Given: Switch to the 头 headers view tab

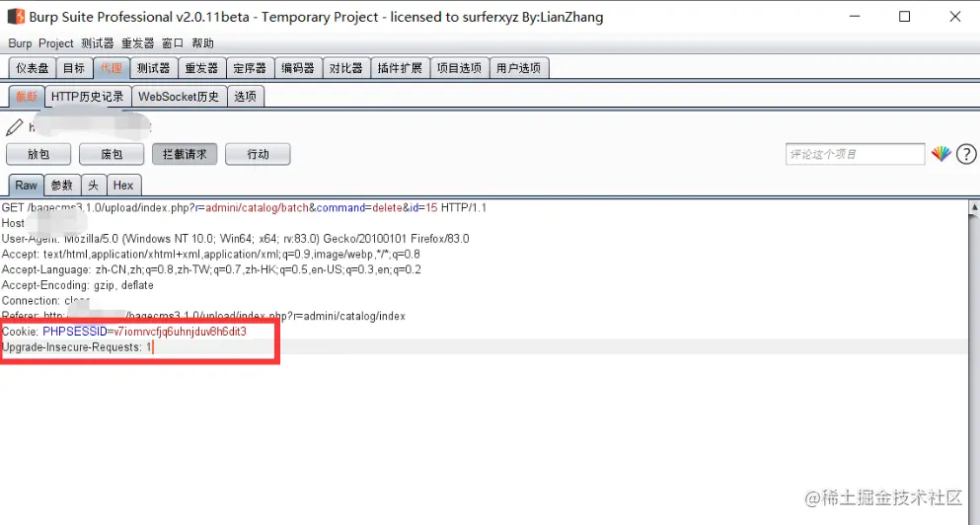Looking at the screenshot, I should [x=93, y=186].
